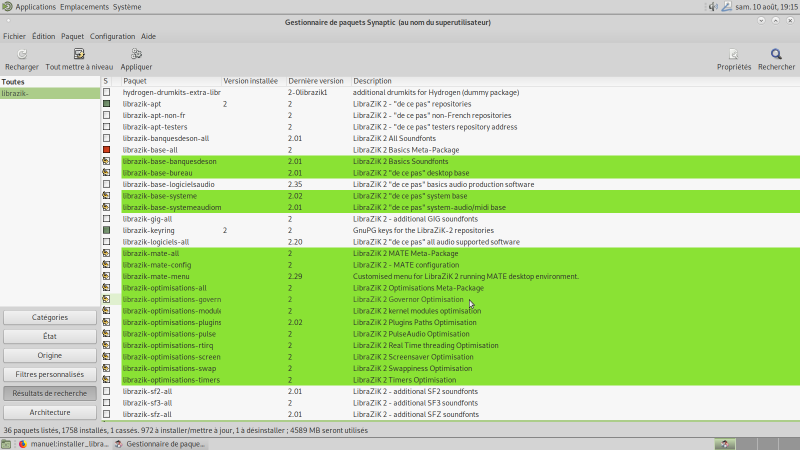The image size is (800, 450).
Task: Sort by the Paquet column header
Action: coord(171,81)
